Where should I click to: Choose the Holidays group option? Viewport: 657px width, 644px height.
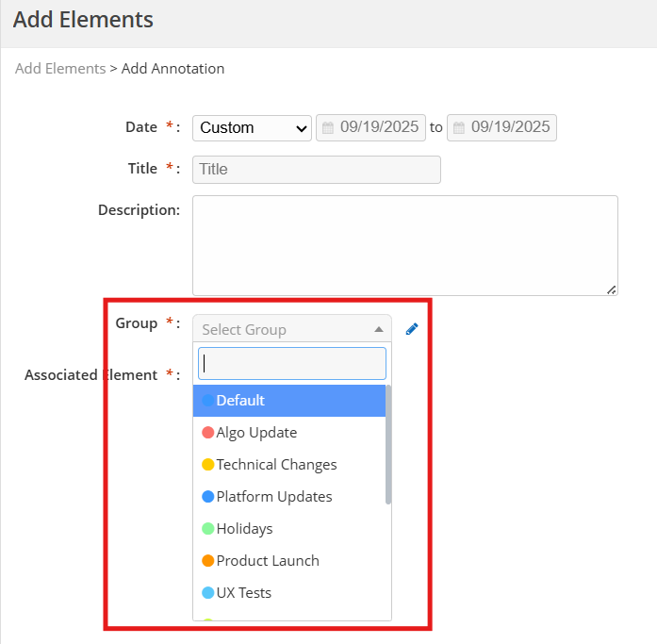click(x=244, y=529)
